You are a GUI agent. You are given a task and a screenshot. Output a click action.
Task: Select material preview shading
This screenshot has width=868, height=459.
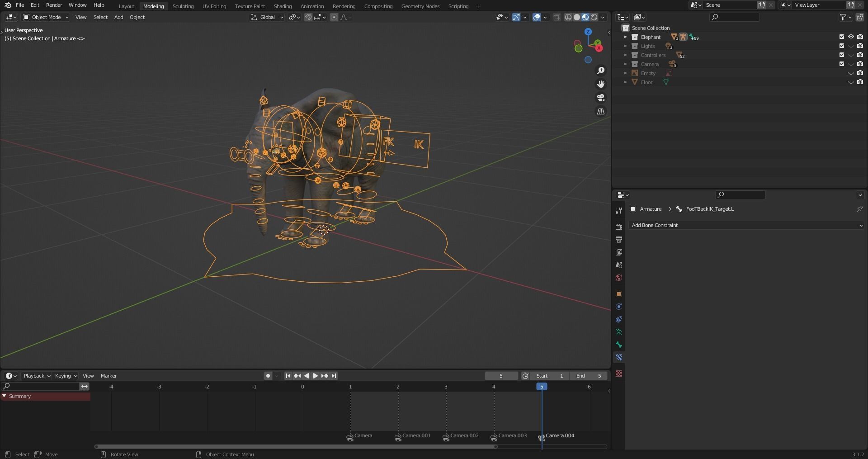point(585,17)
